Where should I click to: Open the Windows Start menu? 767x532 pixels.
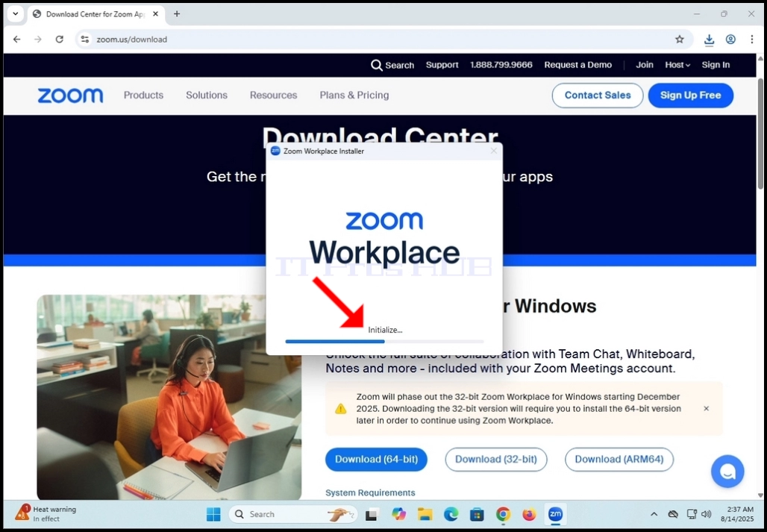pos(213,514)
